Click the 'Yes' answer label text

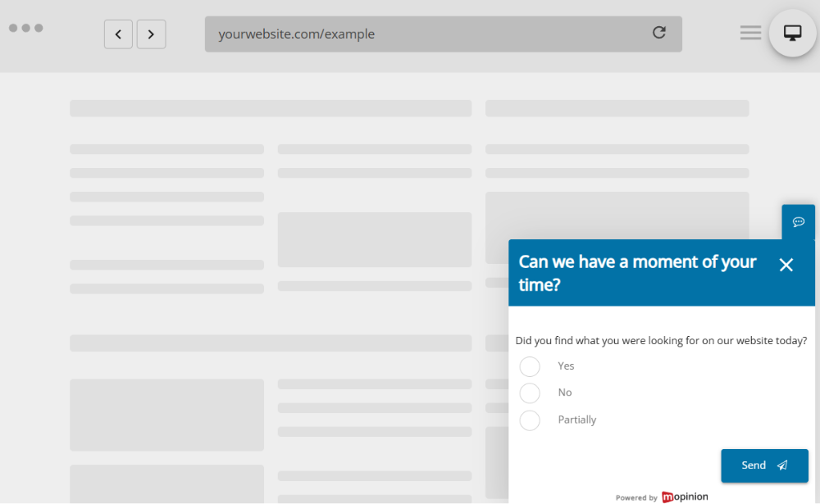(x=566, y=366)
